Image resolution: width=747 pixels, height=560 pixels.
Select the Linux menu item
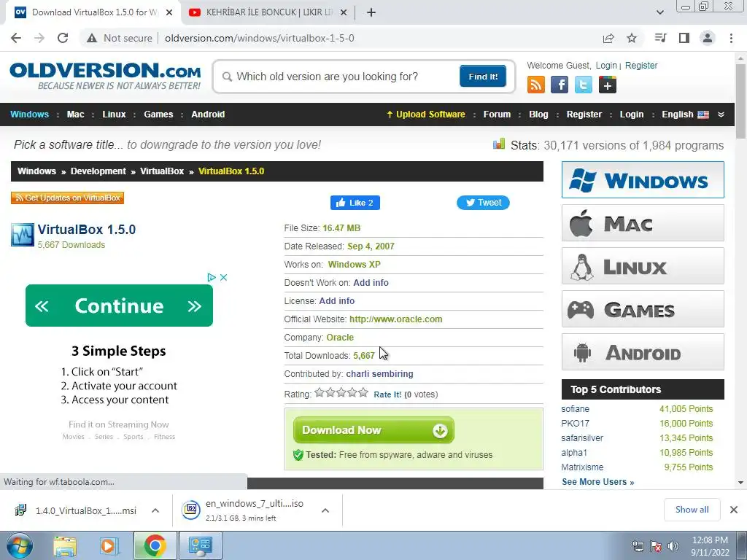click(114, 114)
